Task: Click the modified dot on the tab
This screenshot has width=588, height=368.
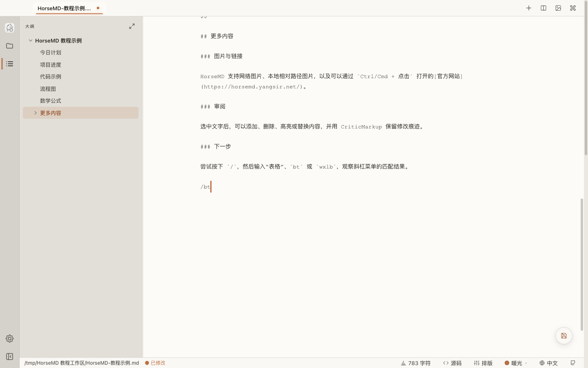Action: click(x=98, y=8)
